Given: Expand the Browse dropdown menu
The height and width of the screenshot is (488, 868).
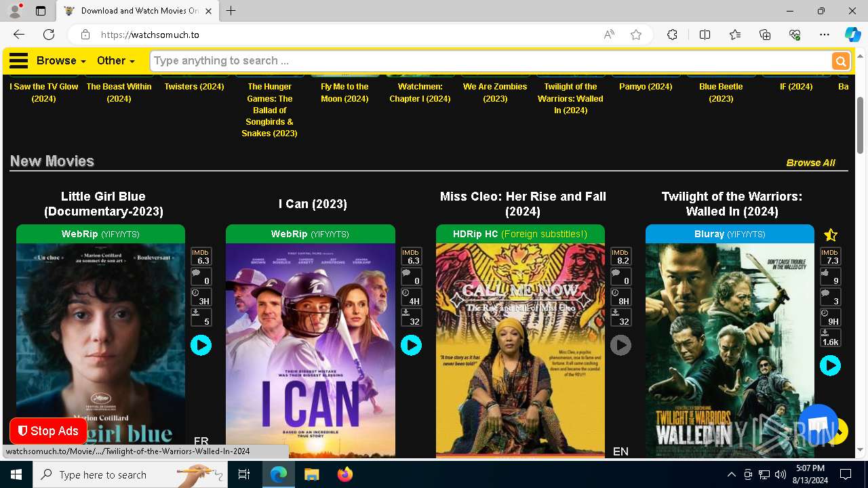Looking at the screenshot, I should tap(61, 61).
